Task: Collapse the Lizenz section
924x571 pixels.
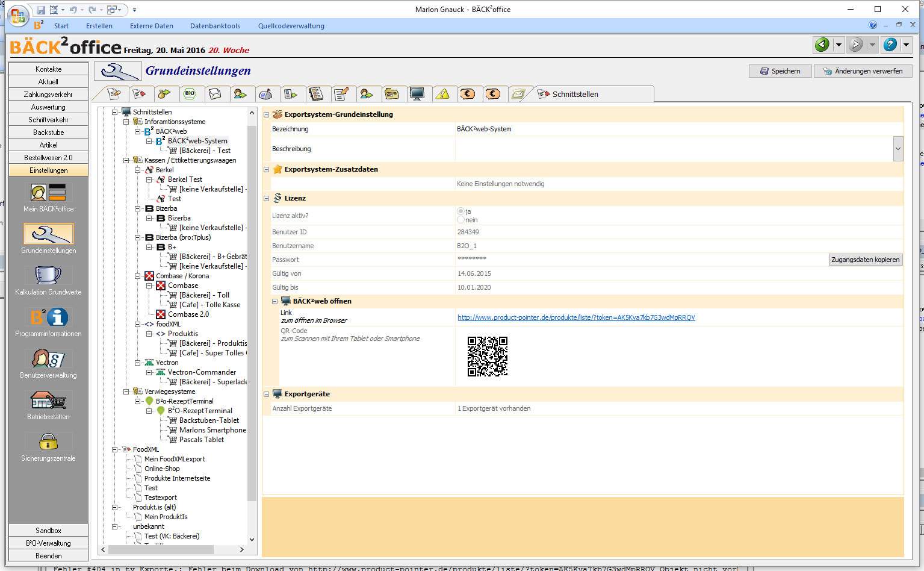Action: pyautogui.click(x=267, y=198)
